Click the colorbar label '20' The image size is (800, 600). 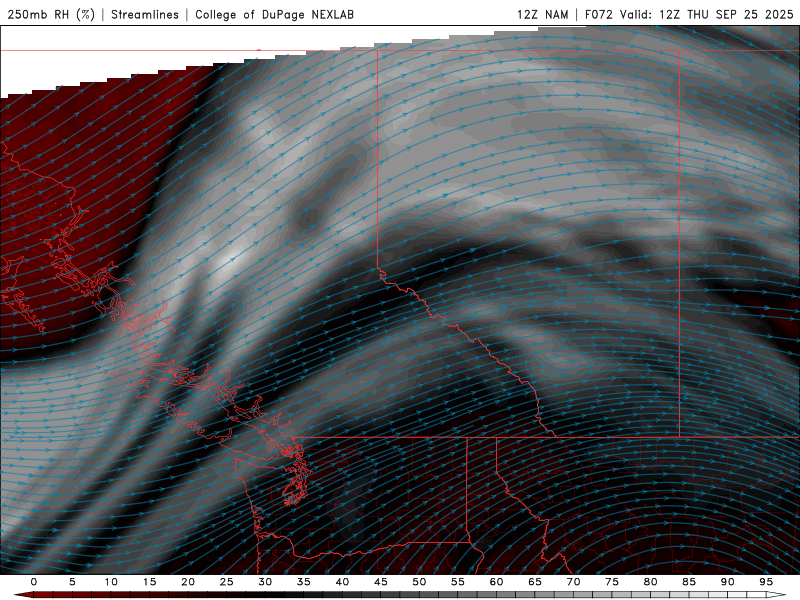pyautogui.click(x=188, y=582)
